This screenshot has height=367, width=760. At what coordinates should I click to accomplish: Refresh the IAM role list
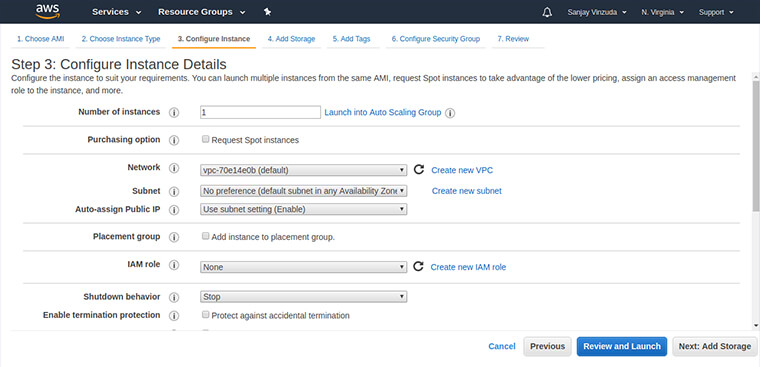pos(419,267)
